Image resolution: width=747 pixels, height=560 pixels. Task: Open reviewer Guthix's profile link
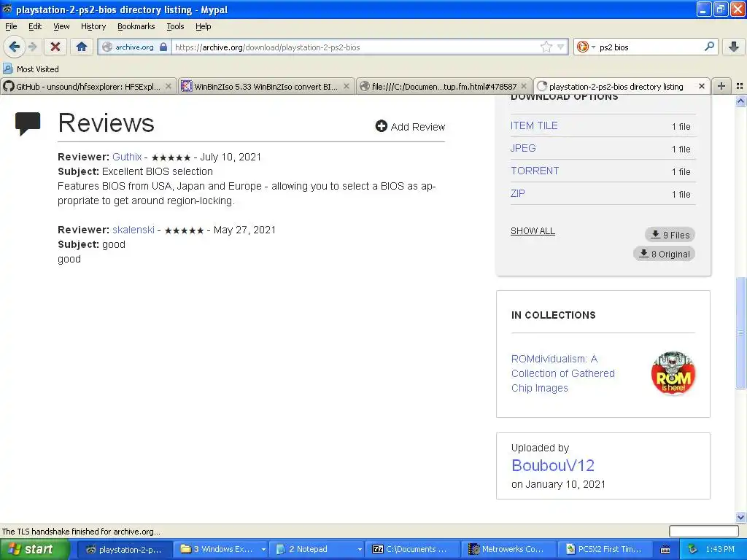point(127,157)
